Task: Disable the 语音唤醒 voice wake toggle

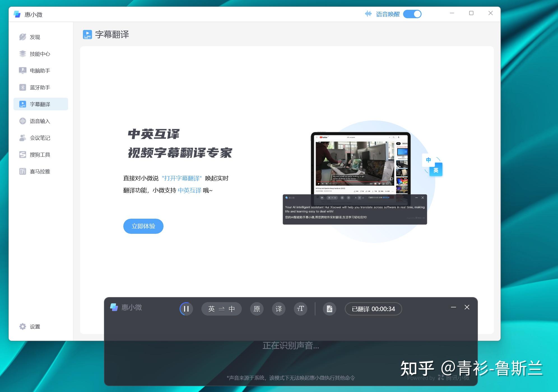Action: [x=412, y=14]
